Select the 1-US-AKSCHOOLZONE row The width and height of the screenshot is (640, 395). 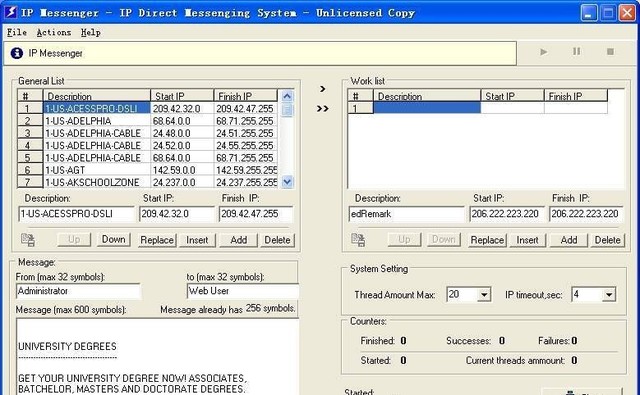(x=147, y=182)
